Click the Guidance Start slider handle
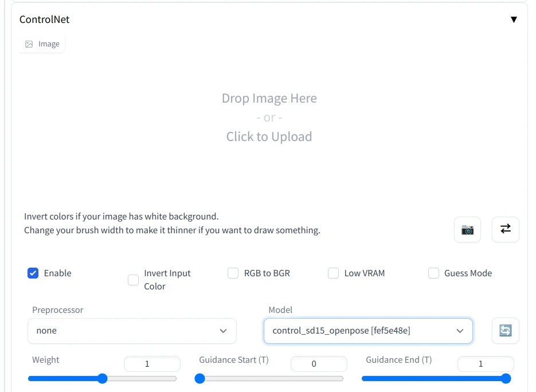Screen dimensions: 536x392 coord(199,378)
